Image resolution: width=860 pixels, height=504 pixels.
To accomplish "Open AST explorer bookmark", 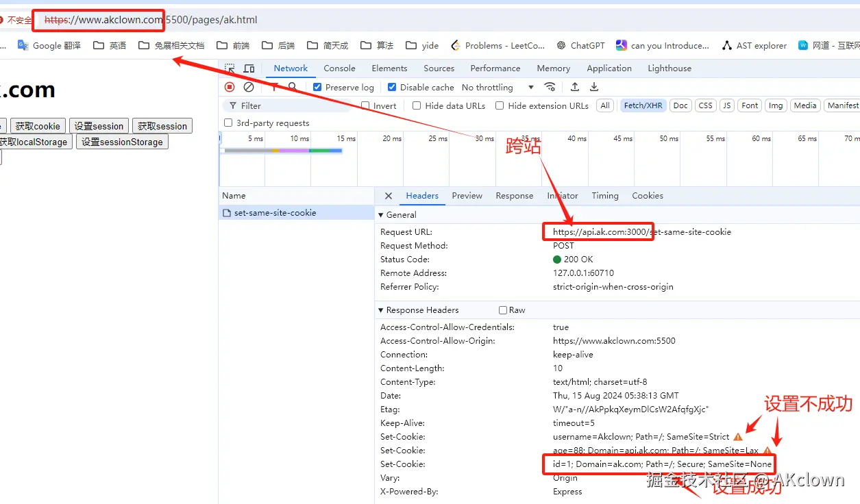I will [754, 45].
